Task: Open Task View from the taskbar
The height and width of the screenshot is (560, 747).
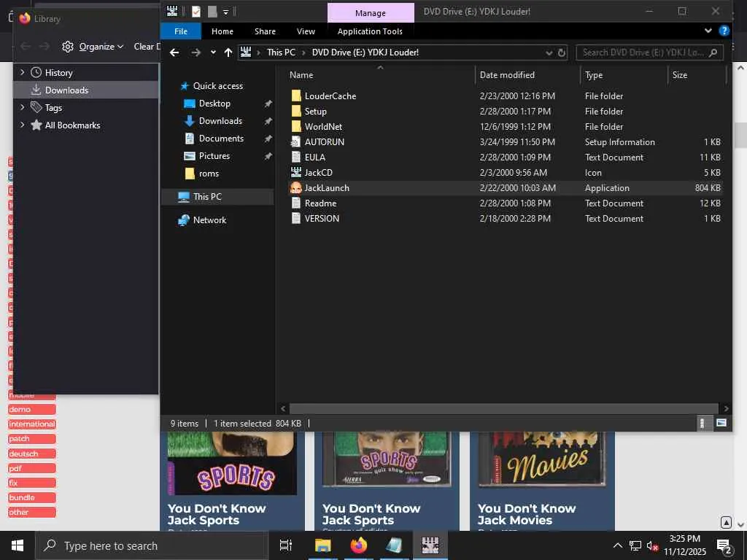Action: click(x=286, y=545)
